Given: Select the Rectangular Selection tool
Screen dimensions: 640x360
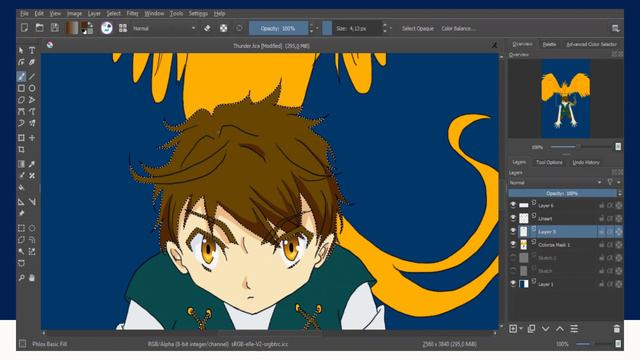Looking at the screenshot, I should pos(21,228).
